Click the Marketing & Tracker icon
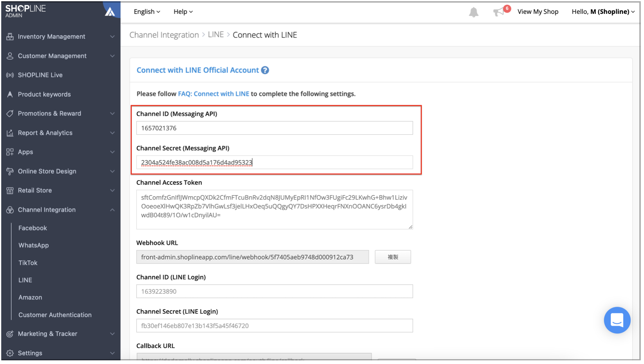Viewport: 644px width, 364px height. click(x=10, y=334)
